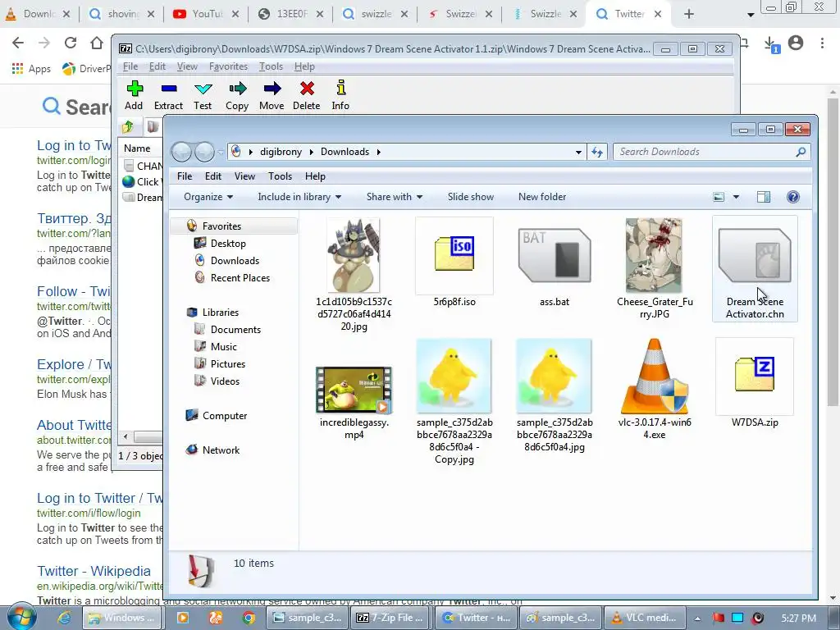Screen dimensions: 840x630
Task: Open Twitter - Wikipedia search result
Action: point(94,571)
